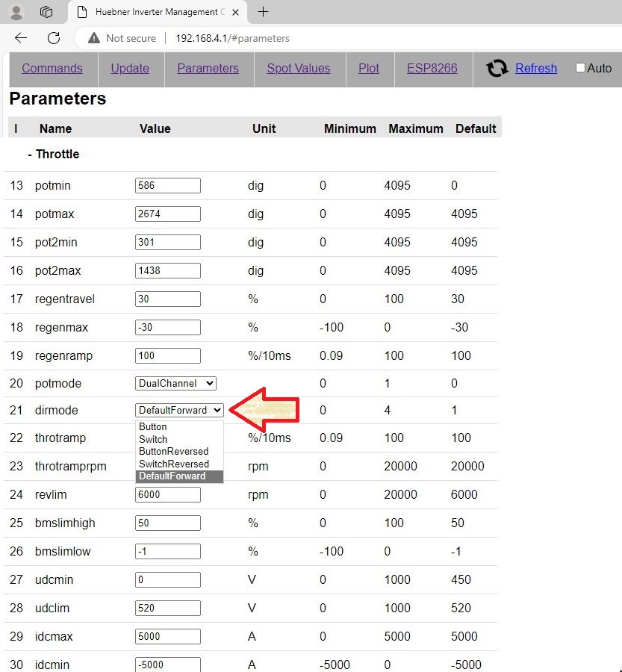This screenshot has width=622, height=672.
Task: Select the Button option in dirmode list
Action: [153, 427]
